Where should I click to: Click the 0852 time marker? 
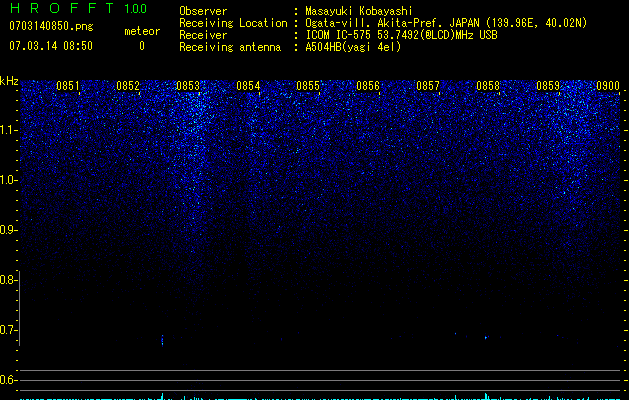click(x=128, y=86)
